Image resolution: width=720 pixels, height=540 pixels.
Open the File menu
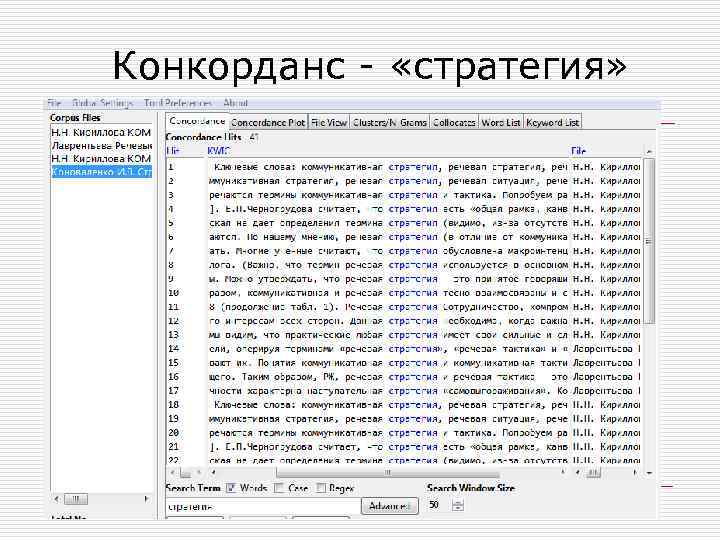pos(54,103)
